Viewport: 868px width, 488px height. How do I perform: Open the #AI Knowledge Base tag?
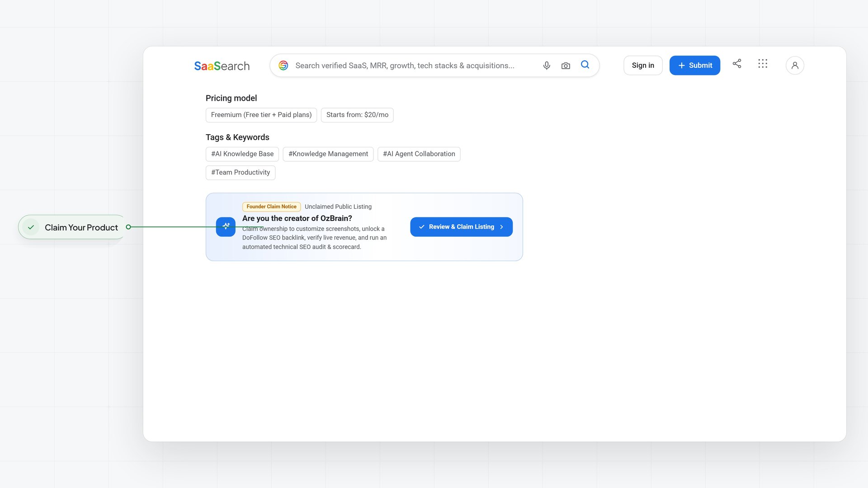click(x=242, y=154)
